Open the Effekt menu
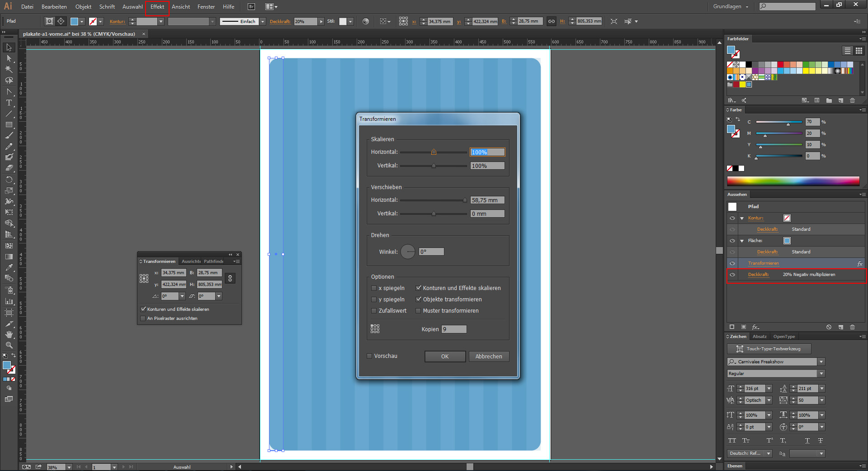The width and height of the screenshot is (868, 471). click(157, 7)
